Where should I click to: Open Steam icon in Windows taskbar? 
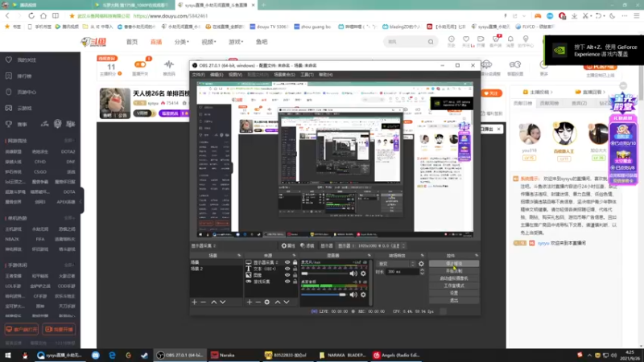(x=144, y=355)
